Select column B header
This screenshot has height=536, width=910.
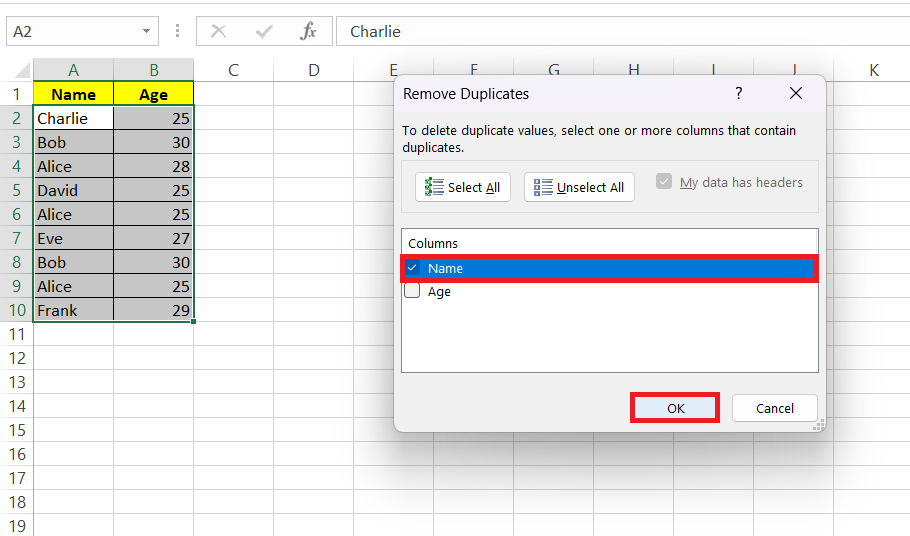[154, 70]
